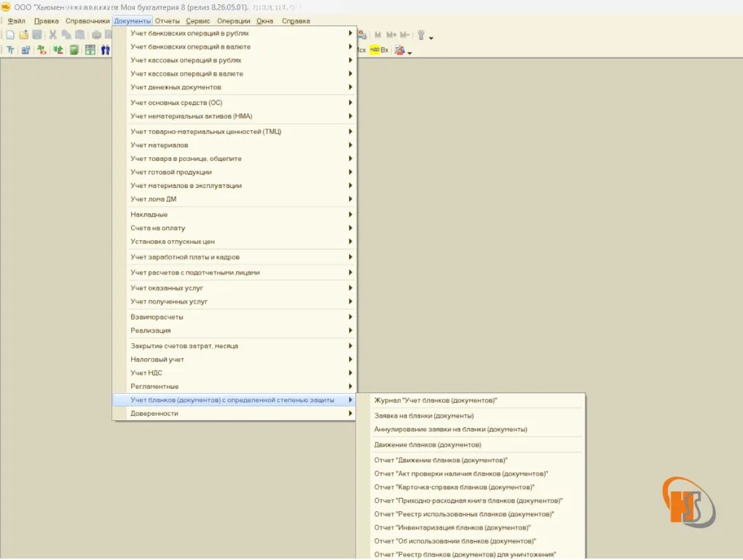The width and height of the screenshot is (743, 560).
Task: Click the M memory button
Action: (377, 35)
